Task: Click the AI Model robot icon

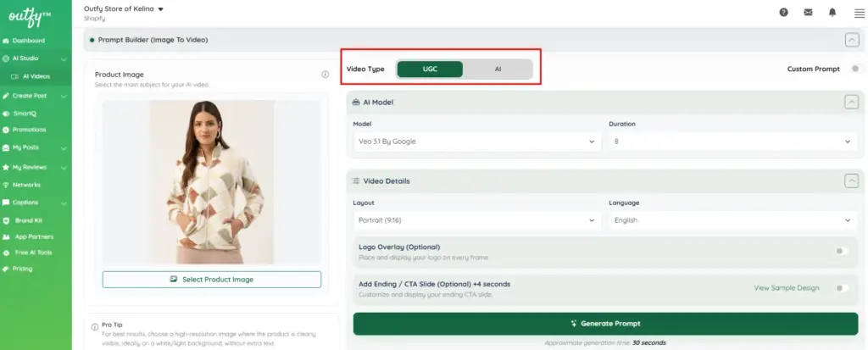Action: (356, 103)
